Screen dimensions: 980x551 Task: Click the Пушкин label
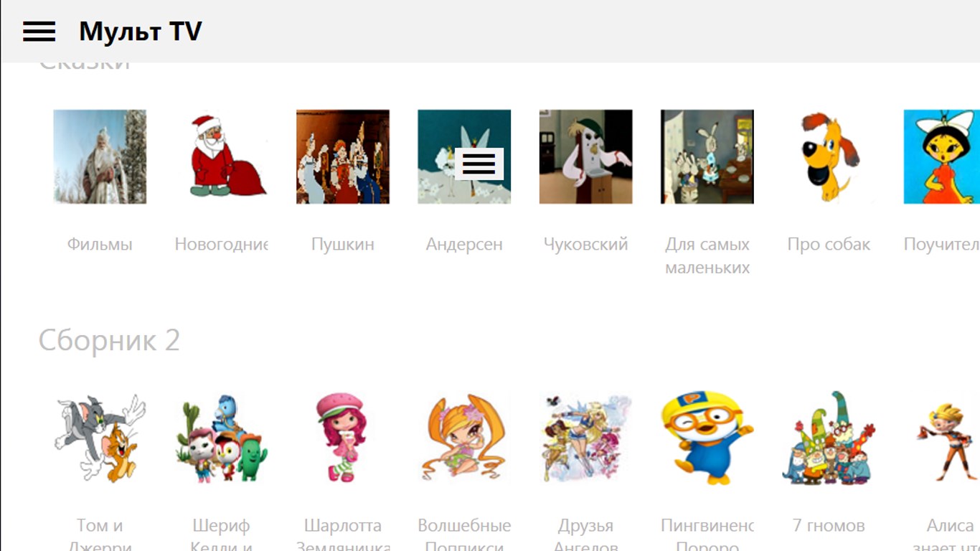pos(343,244)
